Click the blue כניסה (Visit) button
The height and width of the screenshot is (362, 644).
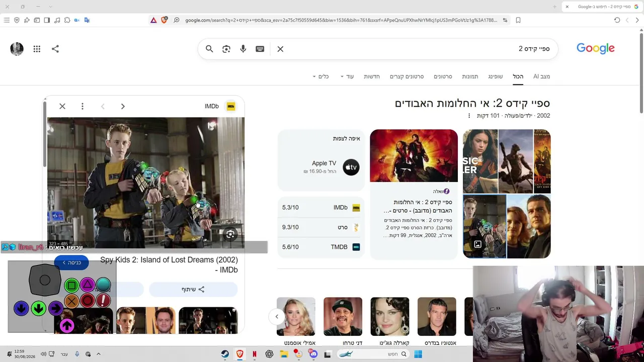pos(72,262)
